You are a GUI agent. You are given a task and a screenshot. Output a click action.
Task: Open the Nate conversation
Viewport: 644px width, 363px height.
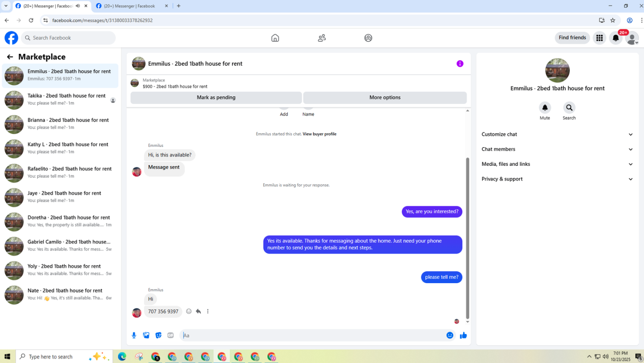60,294
